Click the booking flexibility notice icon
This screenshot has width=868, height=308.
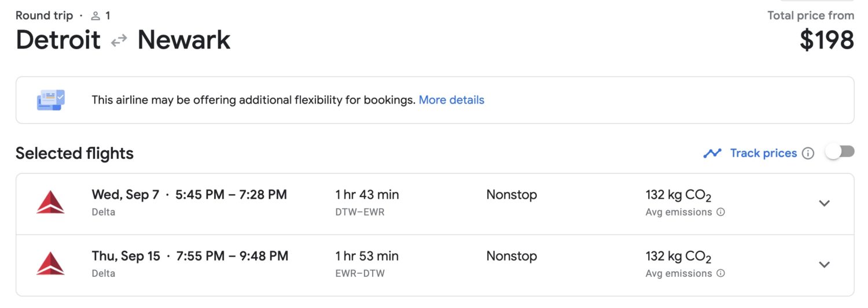pos(51,100)
